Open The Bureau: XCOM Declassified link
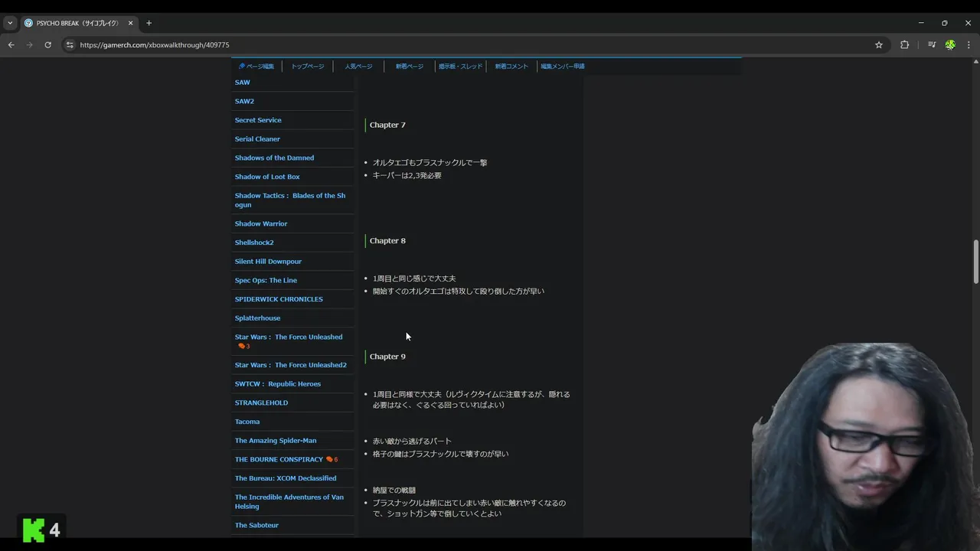Screen dimensions: 980x551 click(x=286, y=478)
